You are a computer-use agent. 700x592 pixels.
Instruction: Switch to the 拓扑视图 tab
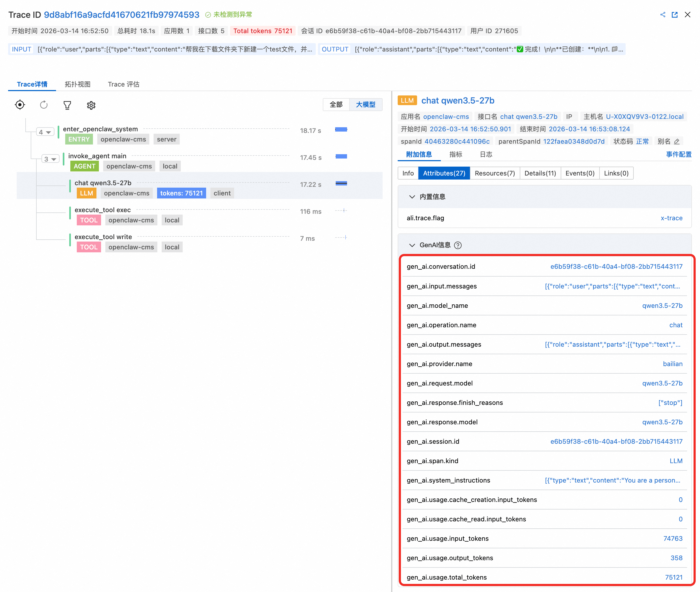tap(78, 84)
